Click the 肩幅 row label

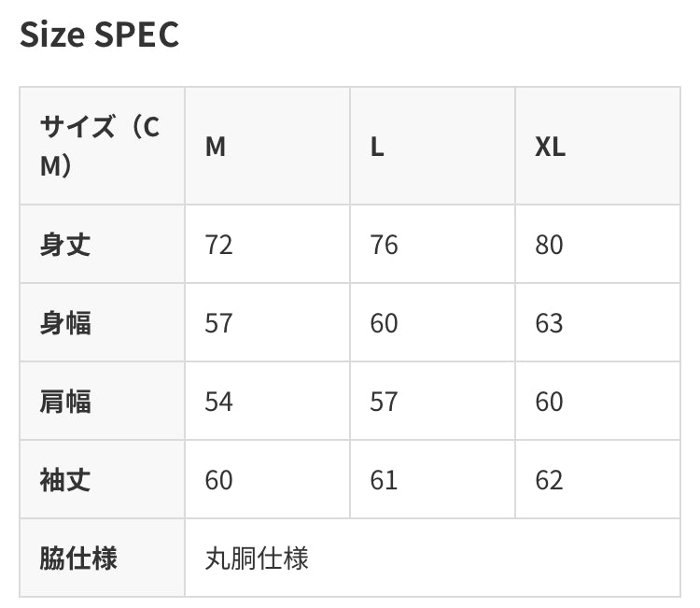click(x=65, y=402)
